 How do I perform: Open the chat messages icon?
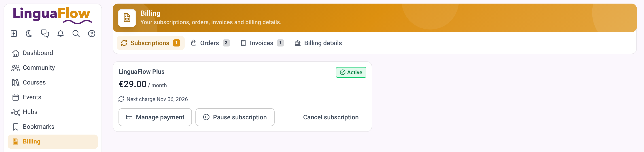[45, 34]
